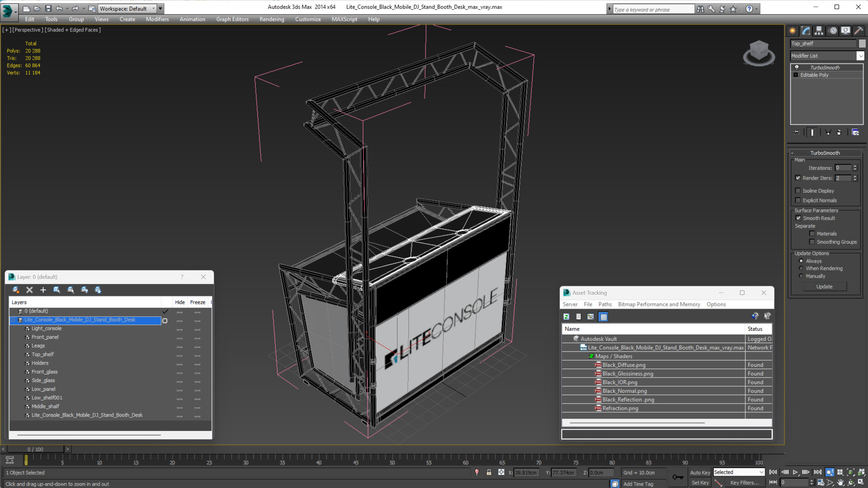This screenshot has height=488, width=868.
Task: Select the Always update radio button
Action: click(801, 261)
